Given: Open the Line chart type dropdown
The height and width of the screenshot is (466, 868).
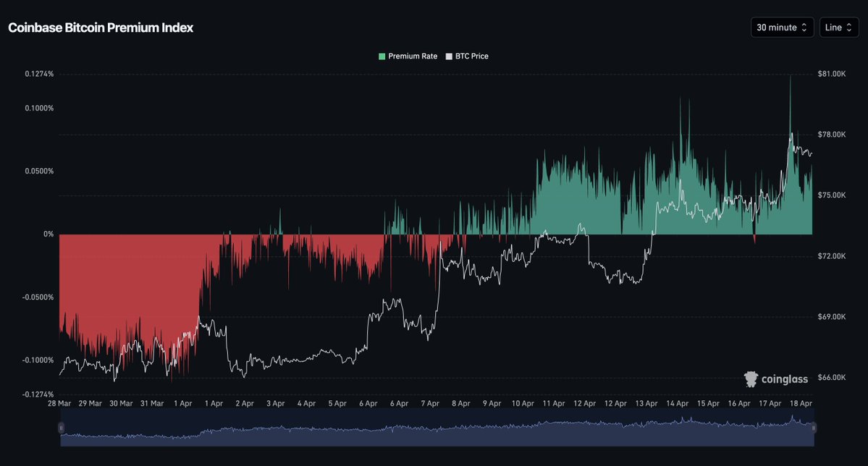Looking at the screenshot, I should (x=838, y=27).
